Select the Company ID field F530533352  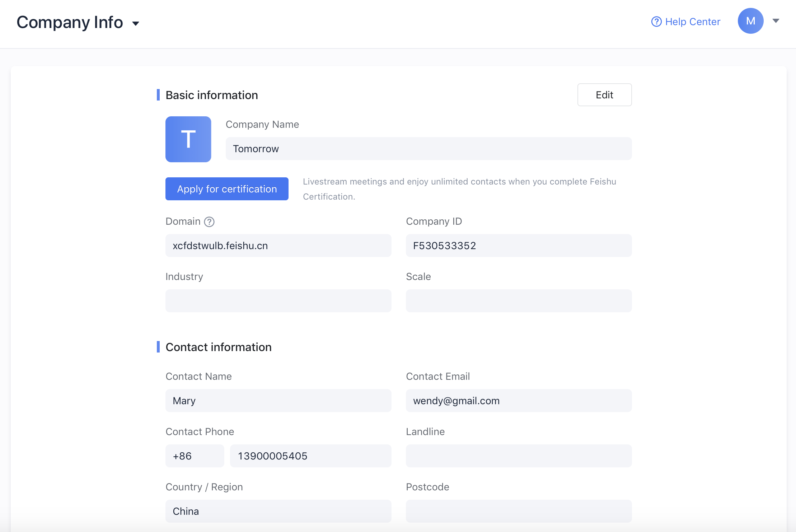coord(519,246)
